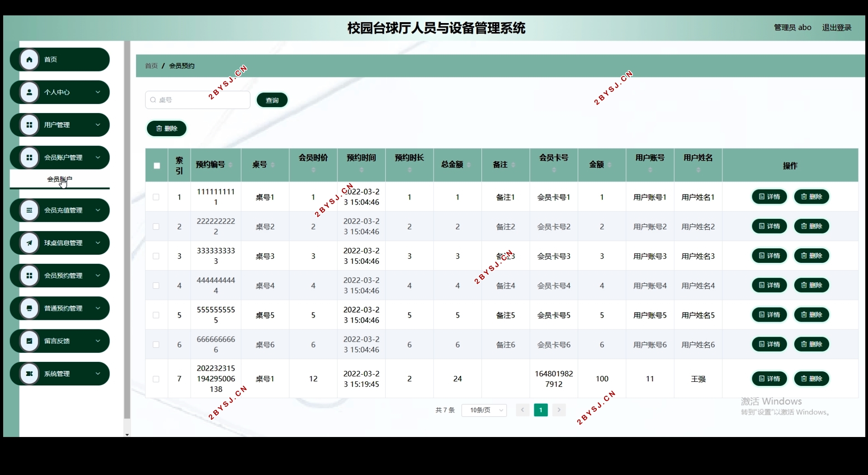Image resolution: width=868 pixels, height=475 pixels.
Task: Select page number 1 in pagination
Action: [x=541, y=410]
